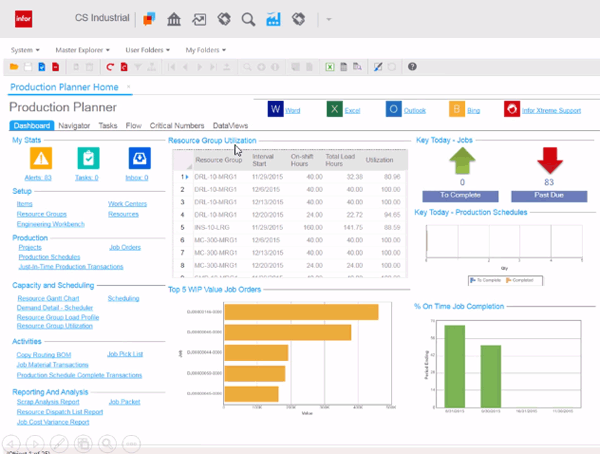Click the Resource Group column header
600x454 pixels.
click(218, 160)
